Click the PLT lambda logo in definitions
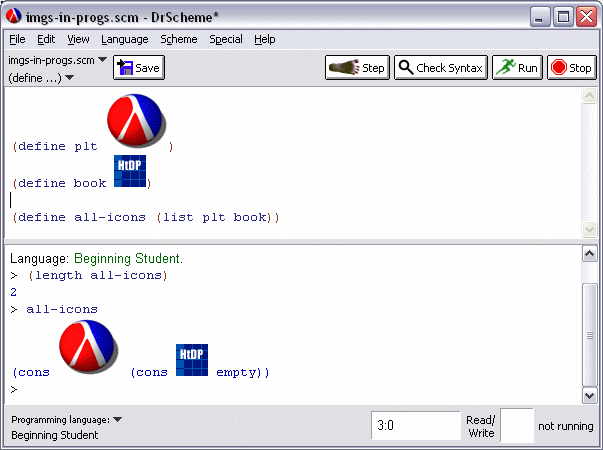 (x=137, y=120)
